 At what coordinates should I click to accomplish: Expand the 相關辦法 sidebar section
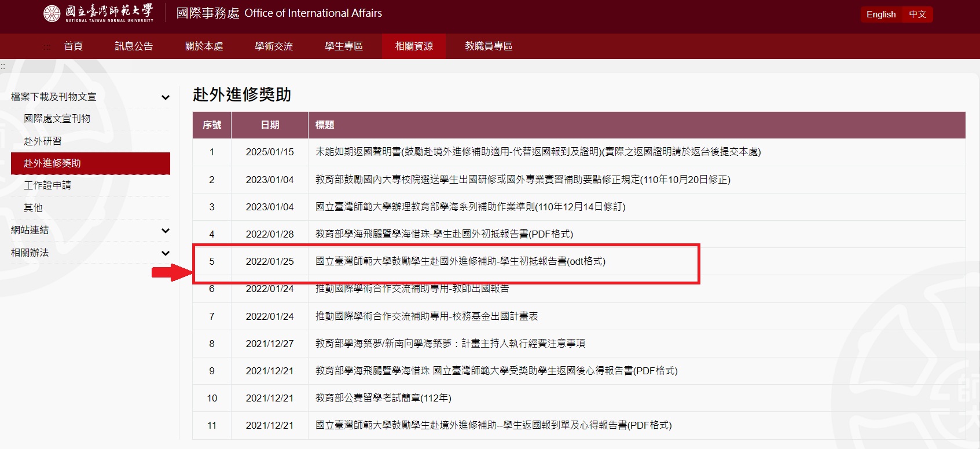[166, 253]
